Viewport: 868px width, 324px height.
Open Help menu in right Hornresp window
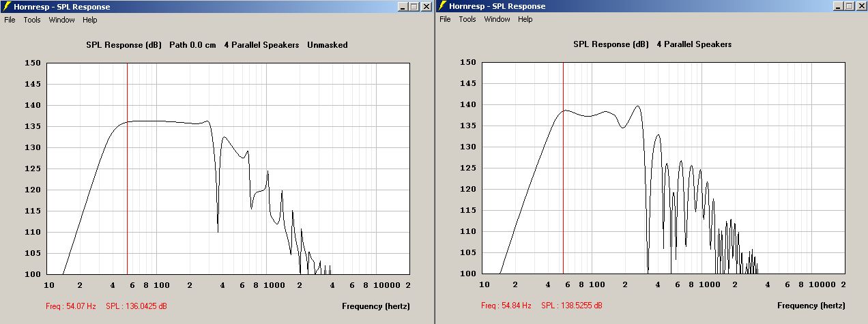(525, 19)
